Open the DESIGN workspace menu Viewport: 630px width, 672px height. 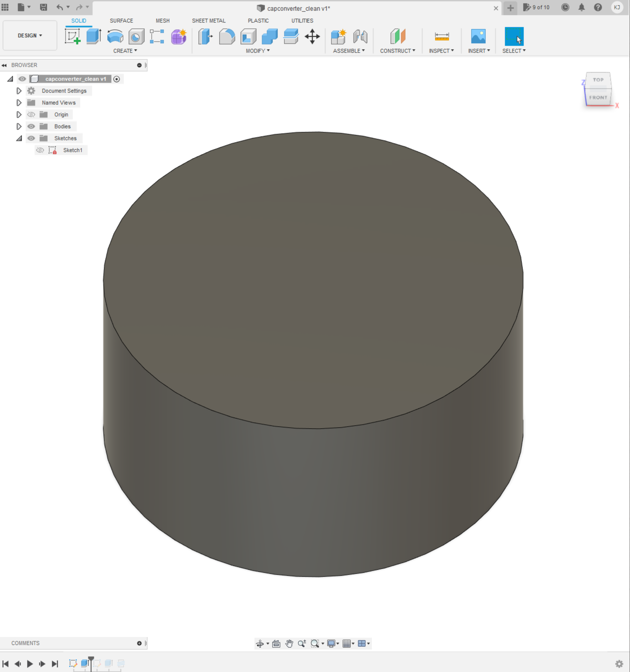29,35
